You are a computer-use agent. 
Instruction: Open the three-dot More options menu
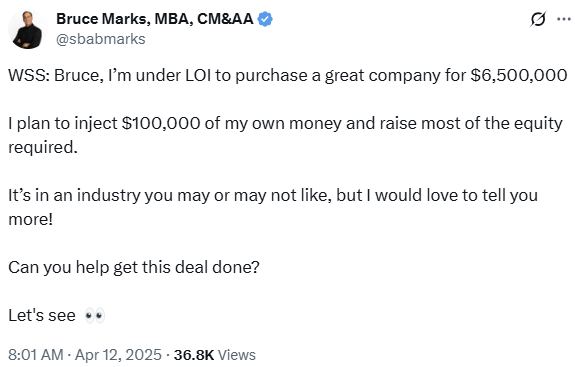pyautogui.click(x=564, y=19)
